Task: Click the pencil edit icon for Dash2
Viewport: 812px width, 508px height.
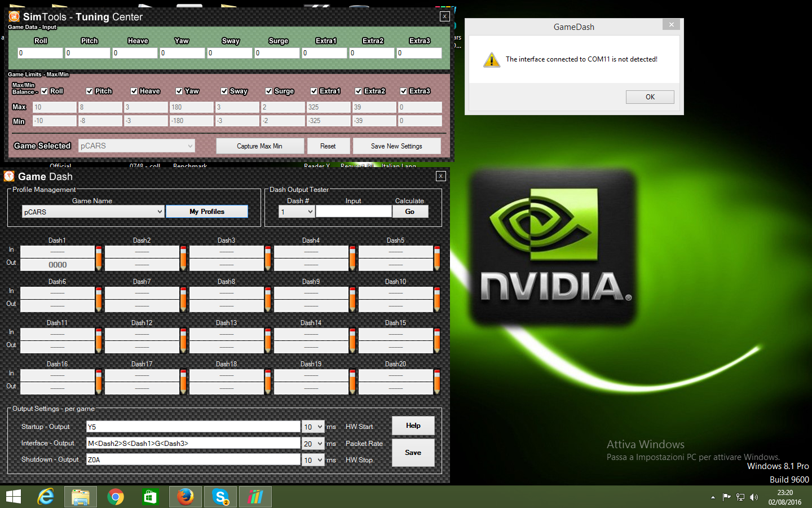Action: point(183,258)
